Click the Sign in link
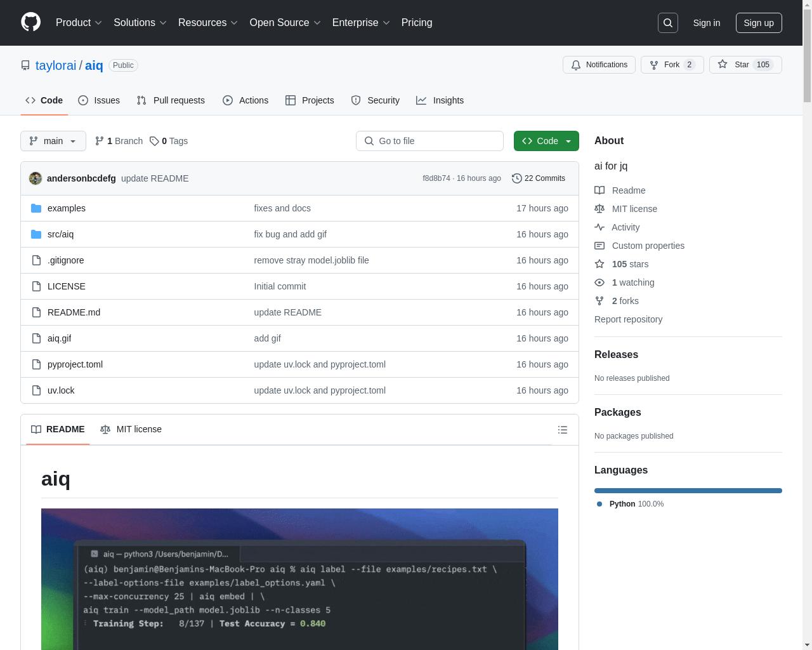This screenshot has height=650, width=812. [707, 23]
